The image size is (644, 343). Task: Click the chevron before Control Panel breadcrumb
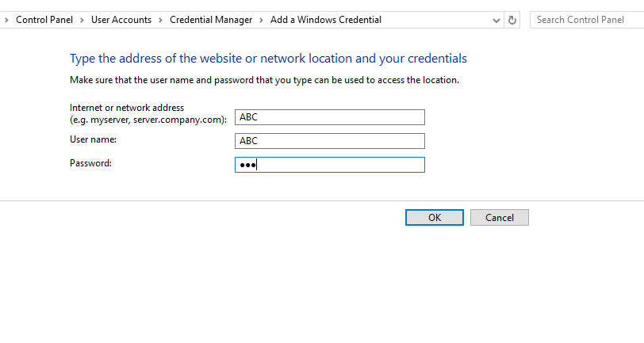(6, 20)
